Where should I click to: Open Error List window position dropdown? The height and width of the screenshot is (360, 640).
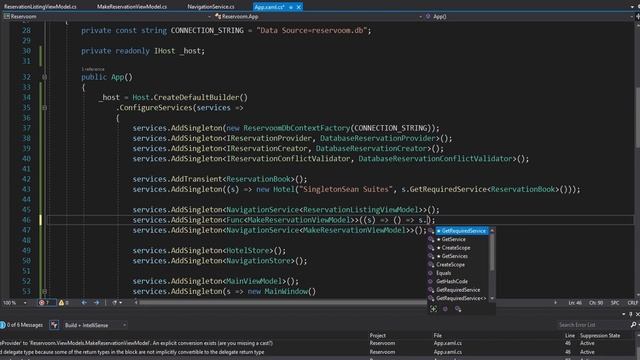(x=624, y=314)
